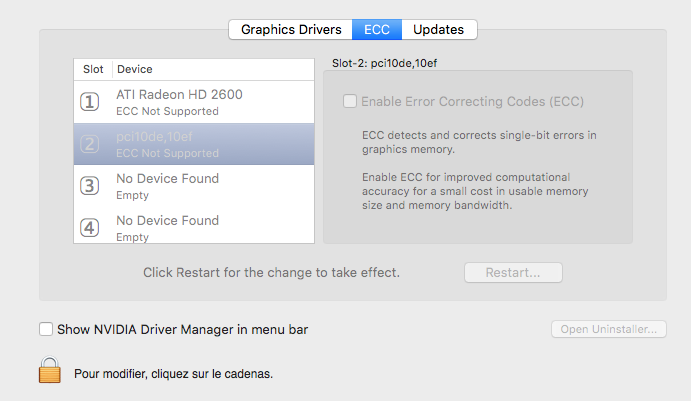Select the slot 2 number icon

point(89,144)
